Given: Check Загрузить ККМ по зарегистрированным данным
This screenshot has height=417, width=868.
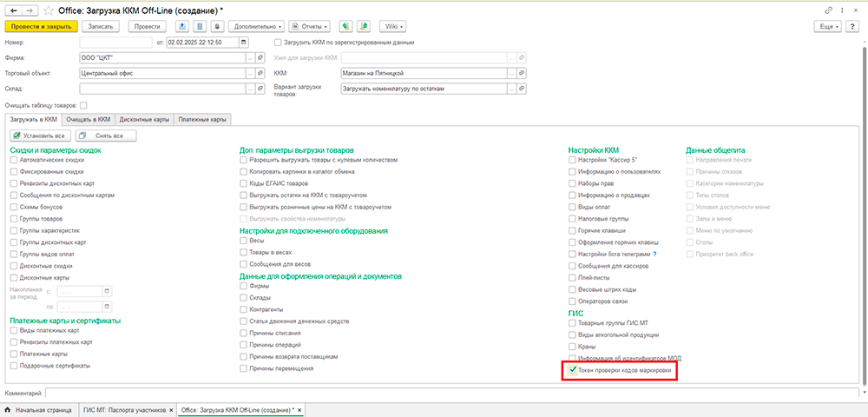Looking at the screenshot, I should click(x=277, y=42).
